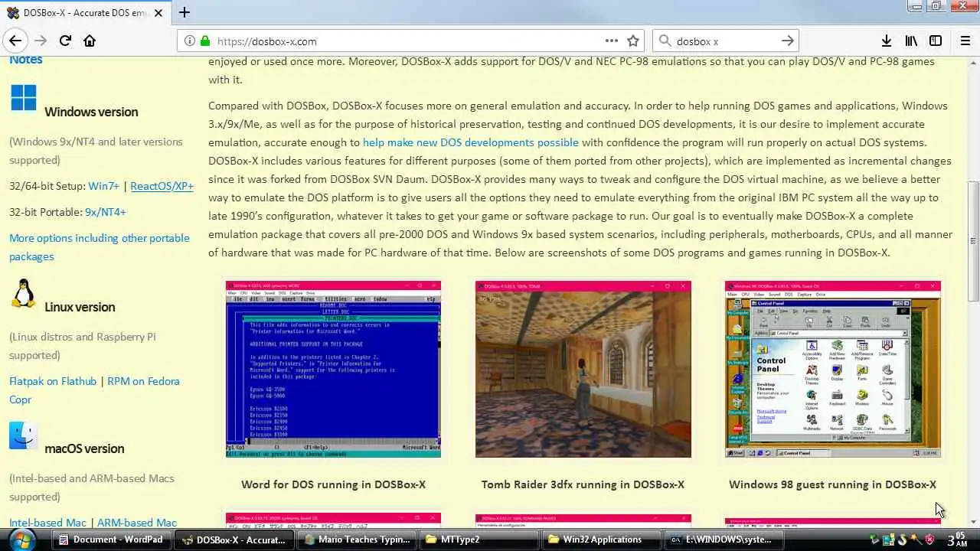The width and height of the screenshot is (980, 551).
Task: Switch to E:\WINDOWS\system command prompt
Action: coord(724,540)
